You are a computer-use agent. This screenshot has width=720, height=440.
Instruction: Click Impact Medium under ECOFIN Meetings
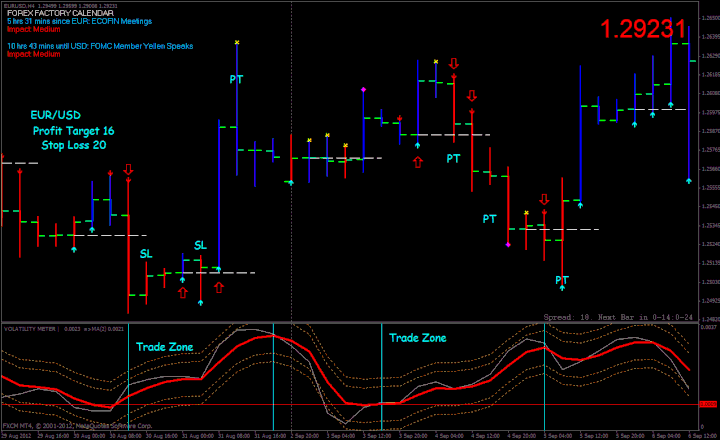pos(34,29)
